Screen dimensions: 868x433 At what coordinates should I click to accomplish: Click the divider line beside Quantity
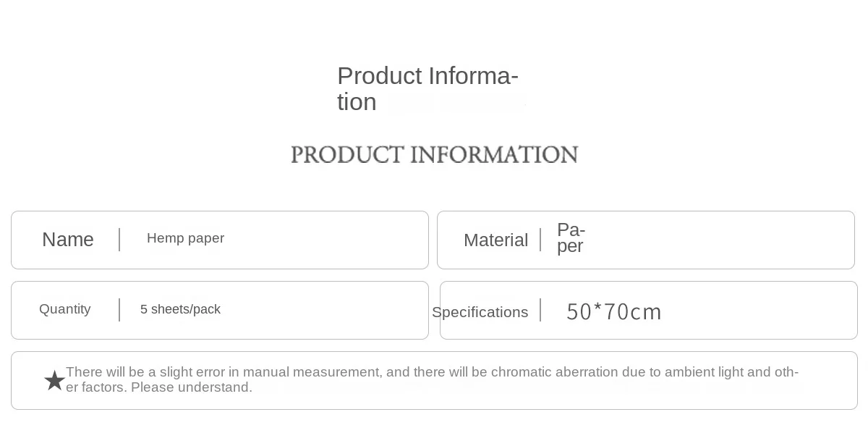click(x=119, y=310)
